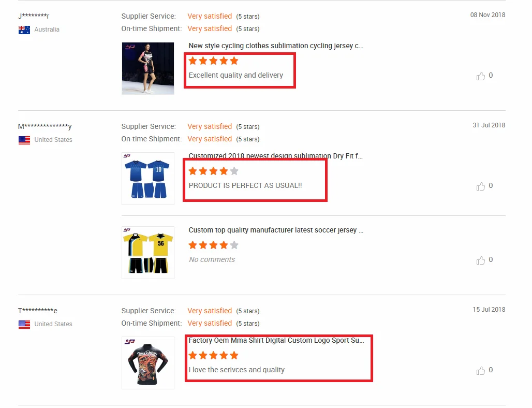532x408 pixels.
Task: Click the Australia flag icon
Action: (x=24, y=30)
